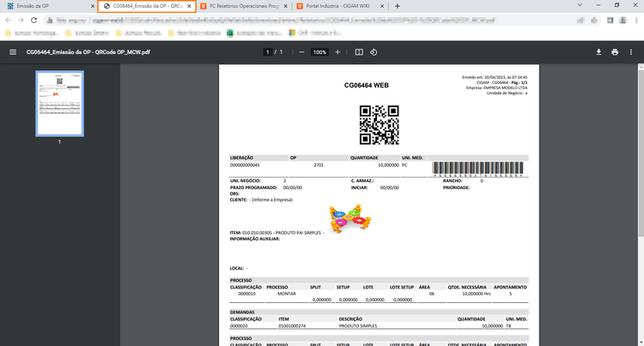The width and height of the screenshot is (644, 346).
Task: Close the PC Relatórios Operacionais tab
Action: pyautogui.click(x=285, y=6)
